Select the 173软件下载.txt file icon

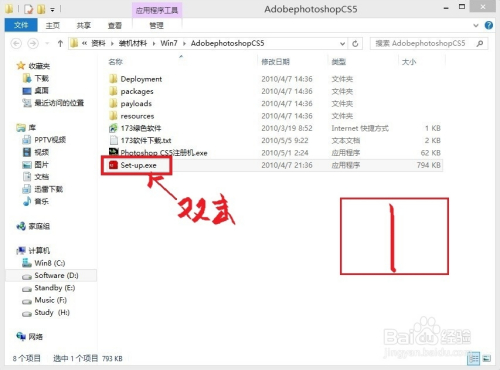(x=113, y=140)
